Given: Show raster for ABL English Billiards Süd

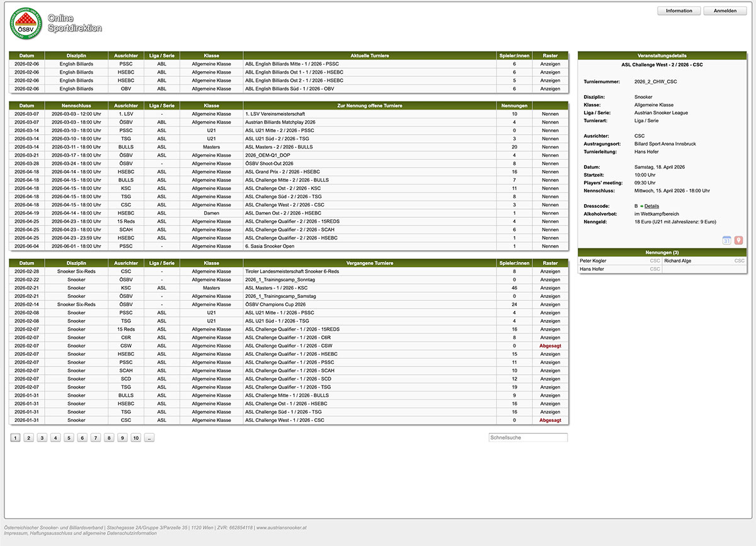Looking at the screenshot, I should pyautogui.click(x=549, y=89).
